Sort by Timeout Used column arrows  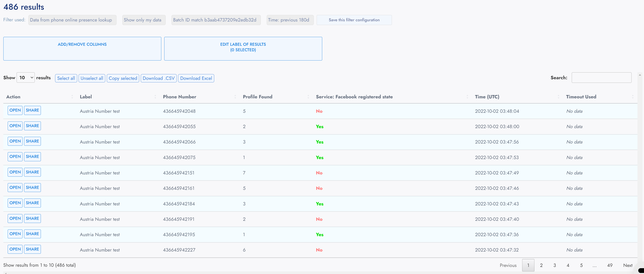tap(633, 97)
